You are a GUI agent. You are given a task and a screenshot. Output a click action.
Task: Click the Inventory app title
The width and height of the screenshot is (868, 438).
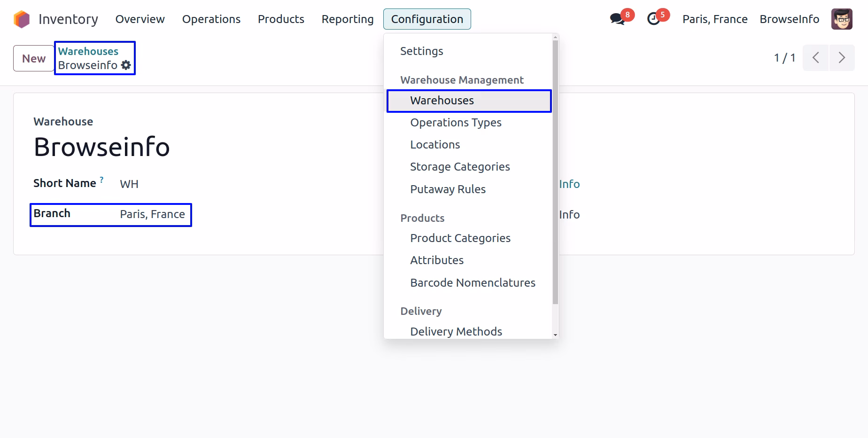[x=68, y=19]
